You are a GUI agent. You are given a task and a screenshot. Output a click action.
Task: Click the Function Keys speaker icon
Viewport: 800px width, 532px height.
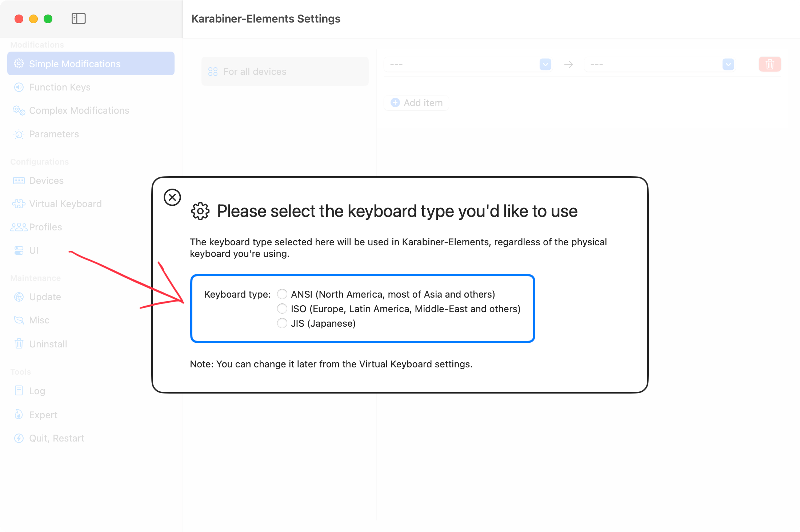[x=19, y=87]
